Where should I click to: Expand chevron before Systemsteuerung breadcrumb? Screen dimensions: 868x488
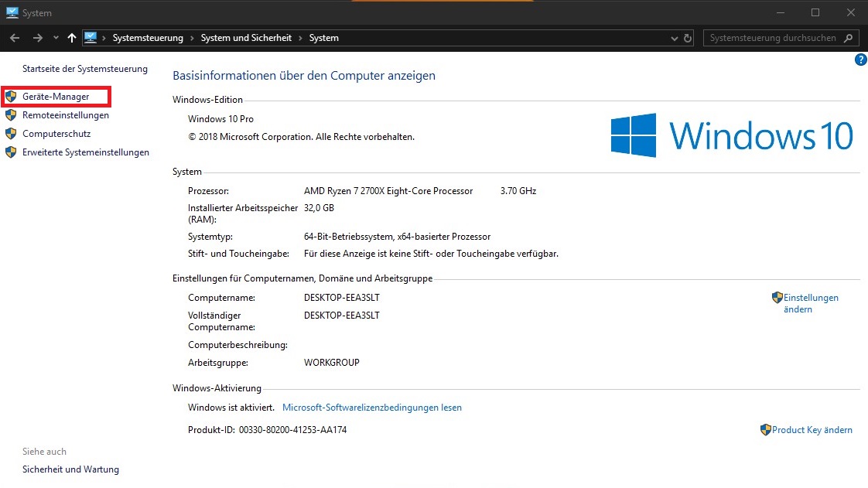click(x=104, y=38)
